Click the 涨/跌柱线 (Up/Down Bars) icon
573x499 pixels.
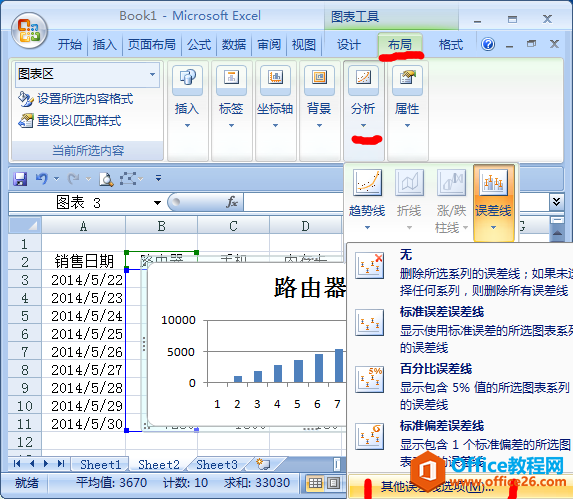coord(452,182)
